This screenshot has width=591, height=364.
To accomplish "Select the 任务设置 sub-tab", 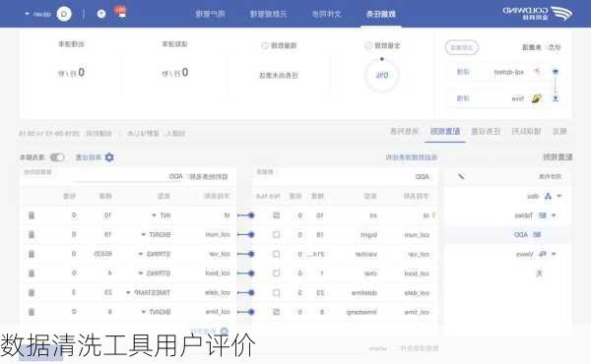I will 486,132.
